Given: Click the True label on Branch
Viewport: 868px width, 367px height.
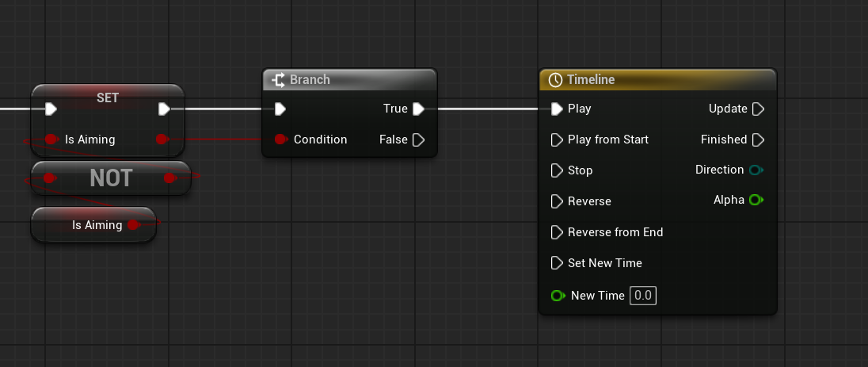Looking at the screenshot, I should (395, 109).
